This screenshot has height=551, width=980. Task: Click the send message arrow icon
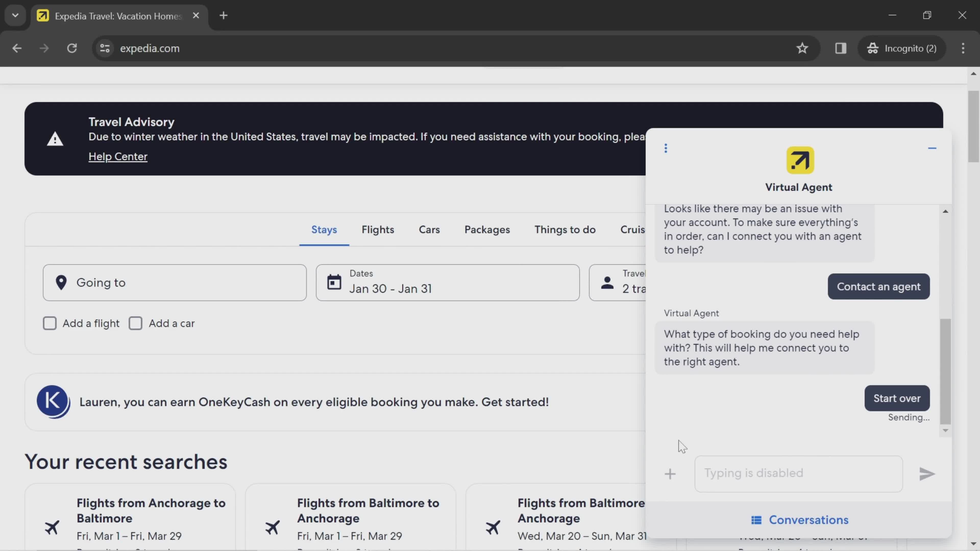click(x=927, y=474)
